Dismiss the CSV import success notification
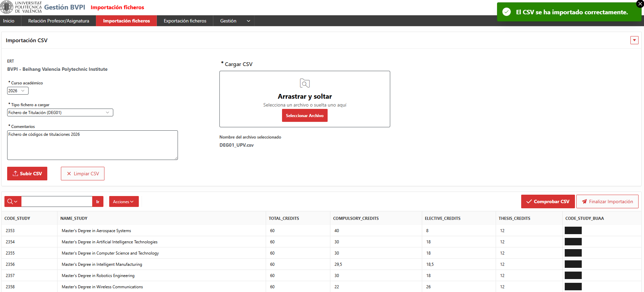644x292 pixels. (x=640, y=4)
